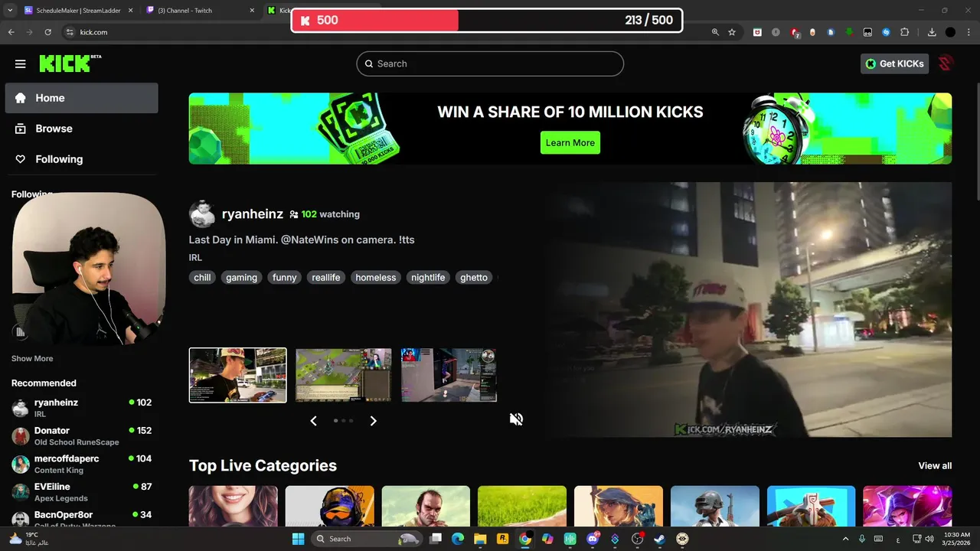Screen dimensions: 980x551
Task: Select the first carousel thumbnail of ryanheinz
Action: point(238,375)
